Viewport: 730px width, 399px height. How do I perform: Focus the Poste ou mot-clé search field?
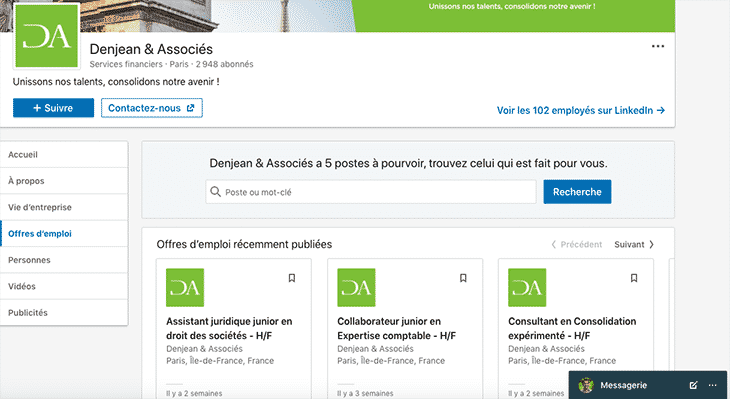(x=371, y=192)
